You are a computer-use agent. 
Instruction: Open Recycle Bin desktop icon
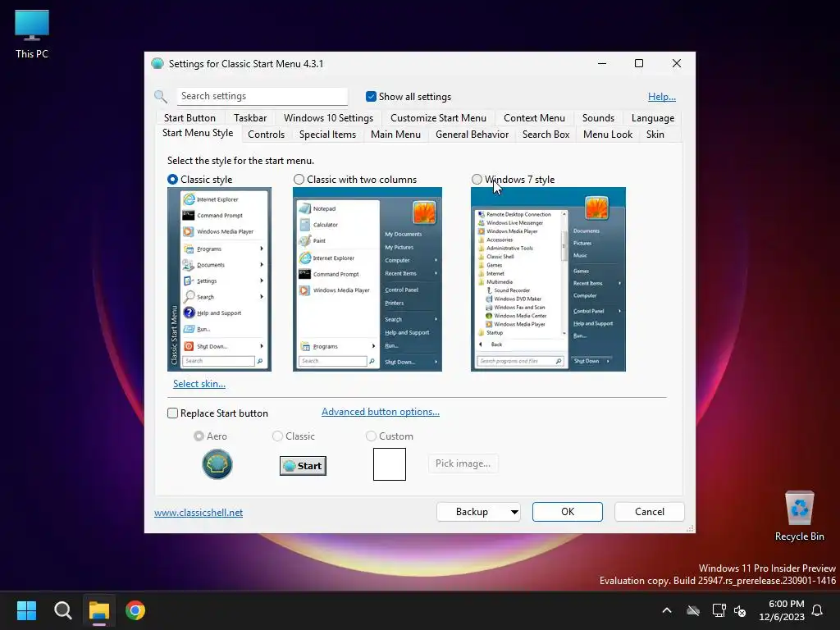coord(799,516)
